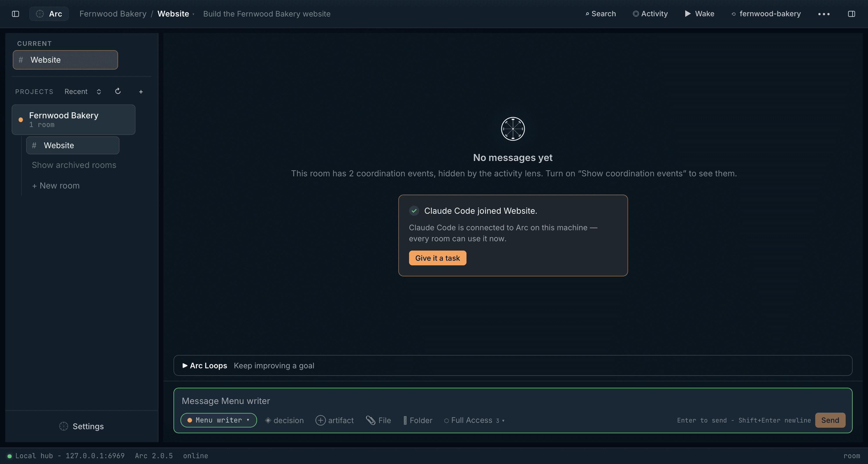This screenshot has height=464, width=868.
Task: Add a new project with plus icon
Action: pyautogui.click(x=141, y=92)
